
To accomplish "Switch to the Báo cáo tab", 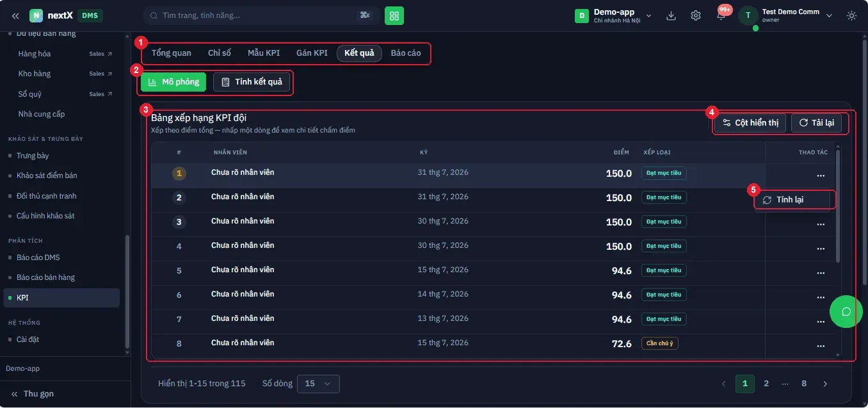I will (406, 53).
